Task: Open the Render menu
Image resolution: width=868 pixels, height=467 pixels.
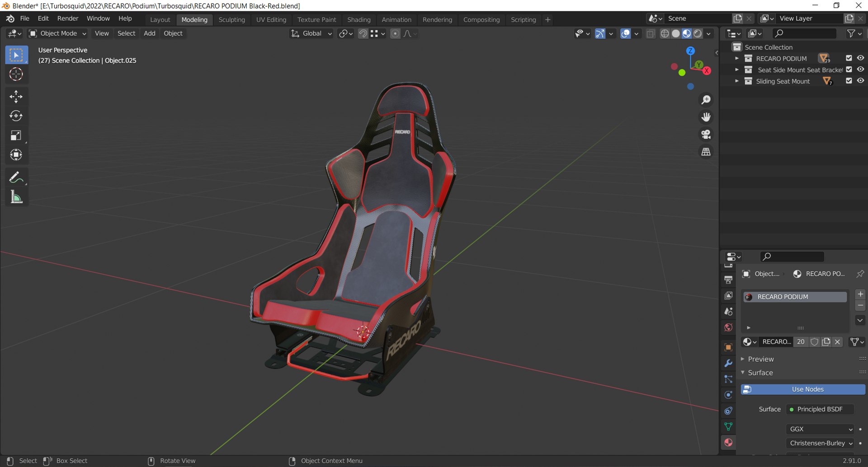Action: (68, 19)
